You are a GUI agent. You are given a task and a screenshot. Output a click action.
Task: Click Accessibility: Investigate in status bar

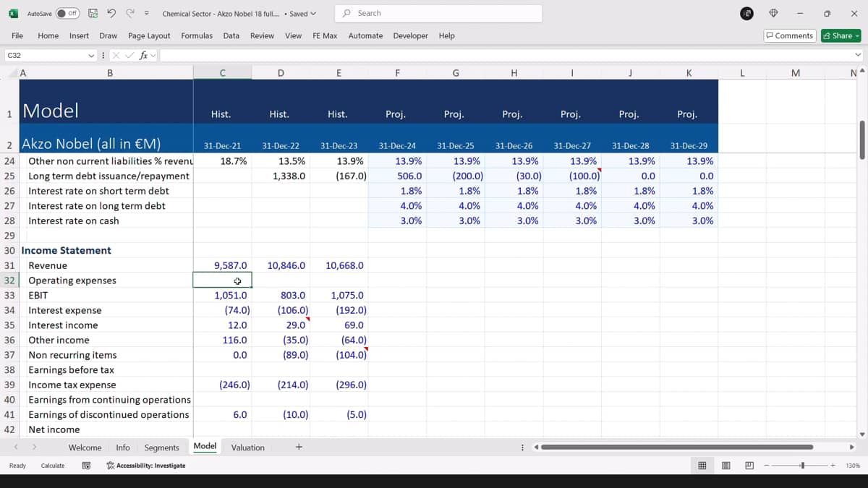145,466
